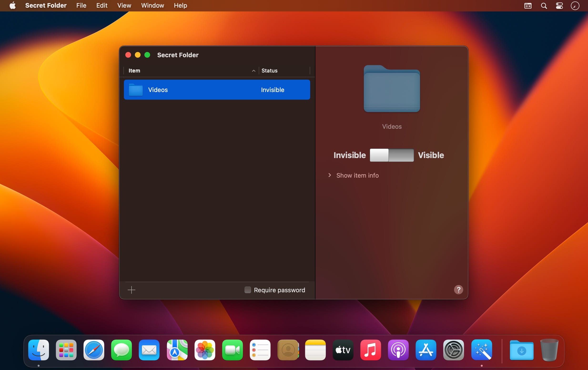The width and height of the screenshot is (588, 370).
Task: Open the Window menu
Action: (x=152, y=5)
